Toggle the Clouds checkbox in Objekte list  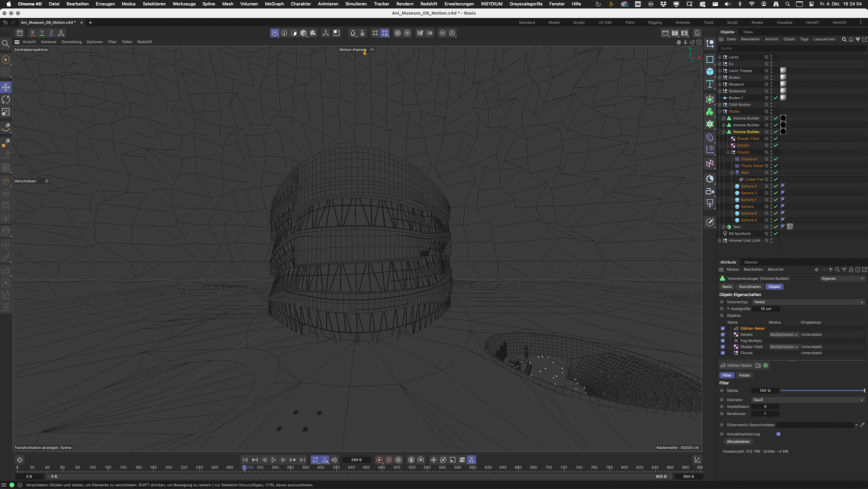pos(722,353)
